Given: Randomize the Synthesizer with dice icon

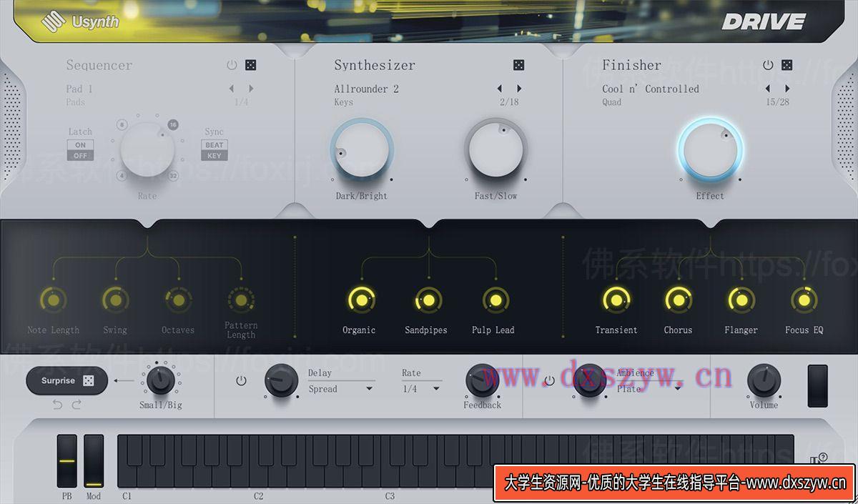Looking at the screenshot, I should 518,65.
